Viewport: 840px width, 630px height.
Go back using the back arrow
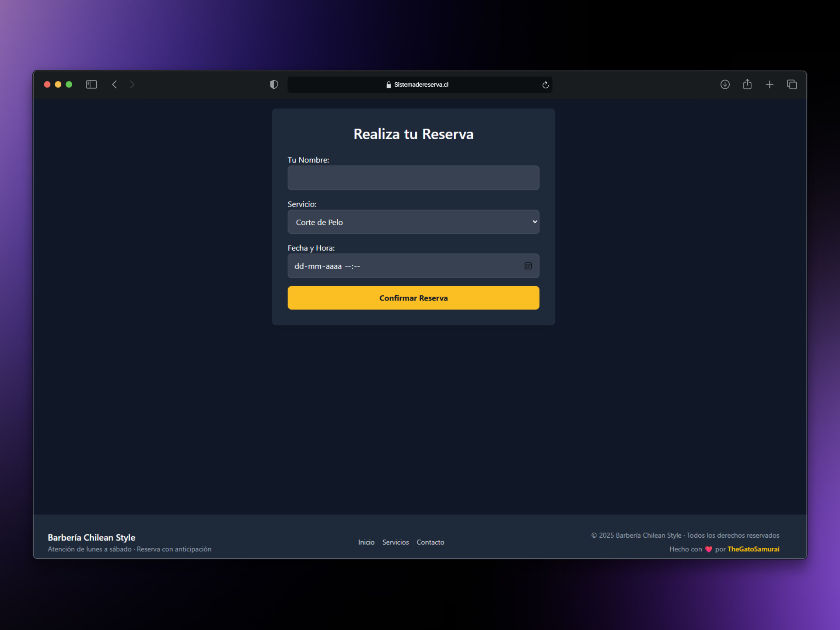click(x=115, y=84)
